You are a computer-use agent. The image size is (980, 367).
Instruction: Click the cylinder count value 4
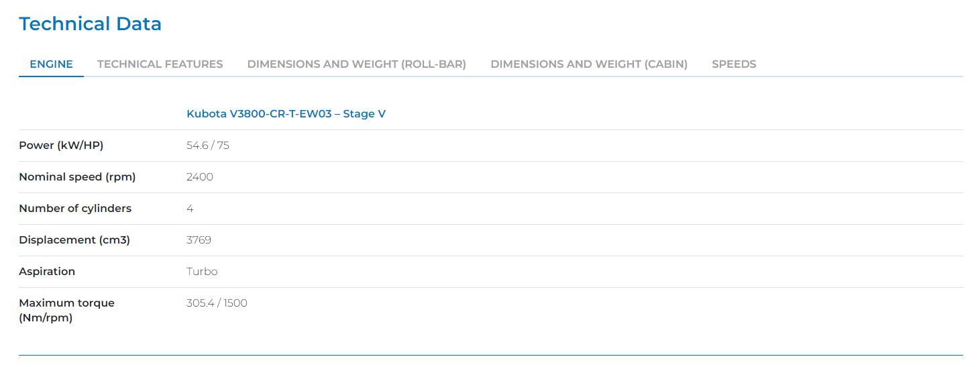(190, 209)
